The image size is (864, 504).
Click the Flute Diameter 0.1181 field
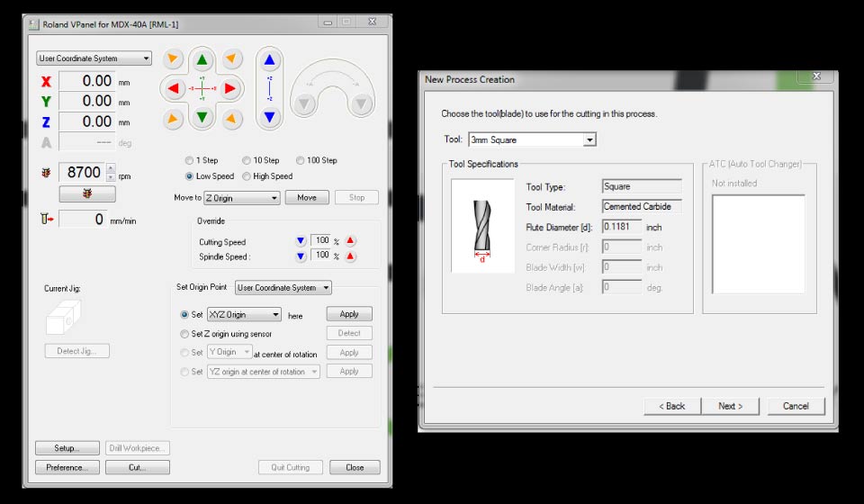pyautogui.click(x=622, y=227)
